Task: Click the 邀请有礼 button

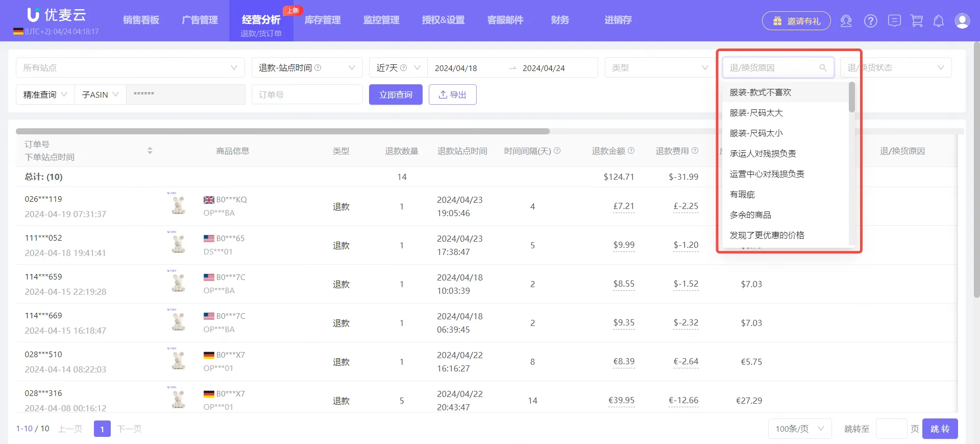Action: [x=796, y=21]
